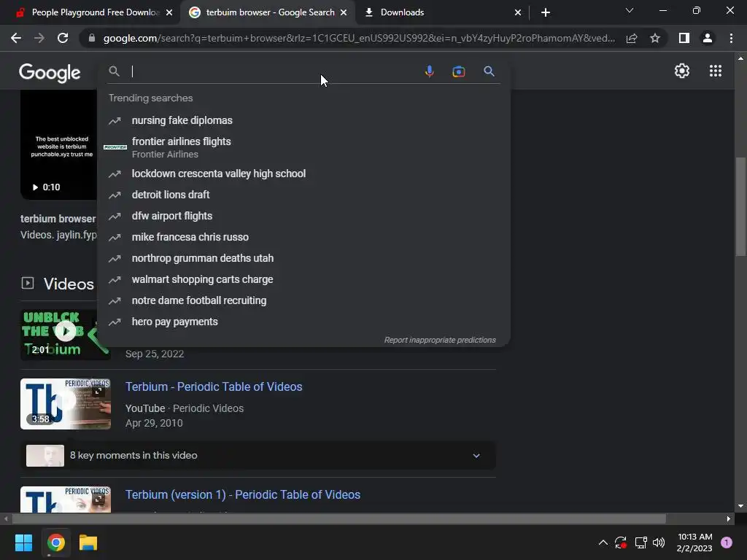Share this page icon in address bar
The image size is (747, 560).
632,38
